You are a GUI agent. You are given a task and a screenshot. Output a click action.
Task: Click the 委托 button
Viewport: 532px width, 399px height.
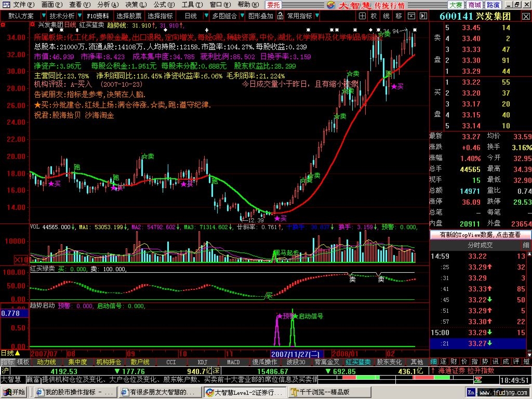pyautogui.click(x=273, y=5)
